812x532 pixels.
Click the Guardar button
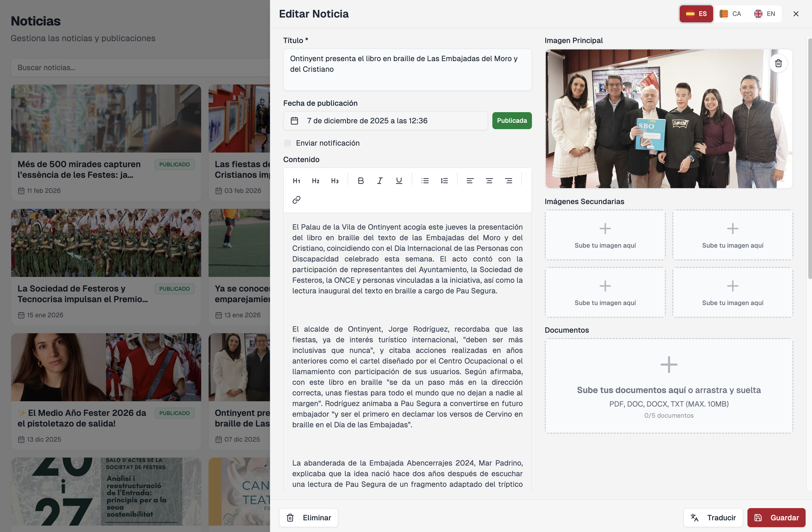coord(776,518)
